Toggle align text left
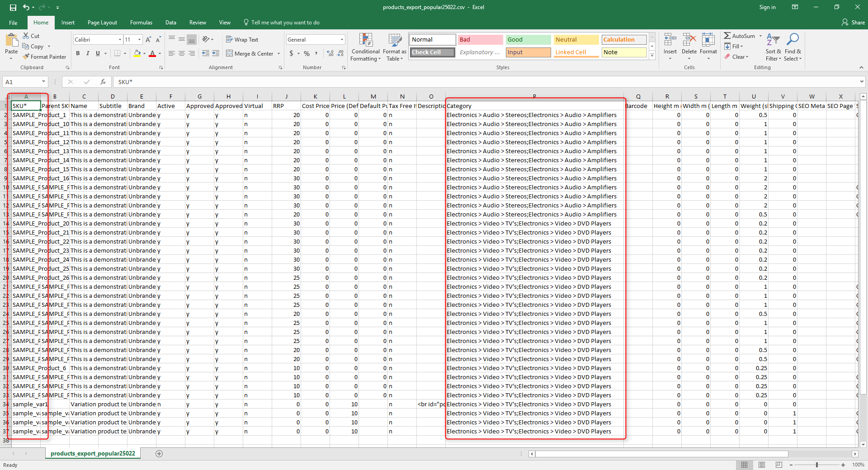868x470 pixels. click(172, 53)
